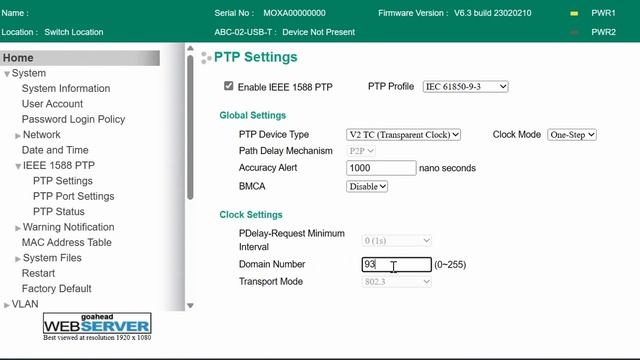Open MAC Address Table page

tap(67, 242)
